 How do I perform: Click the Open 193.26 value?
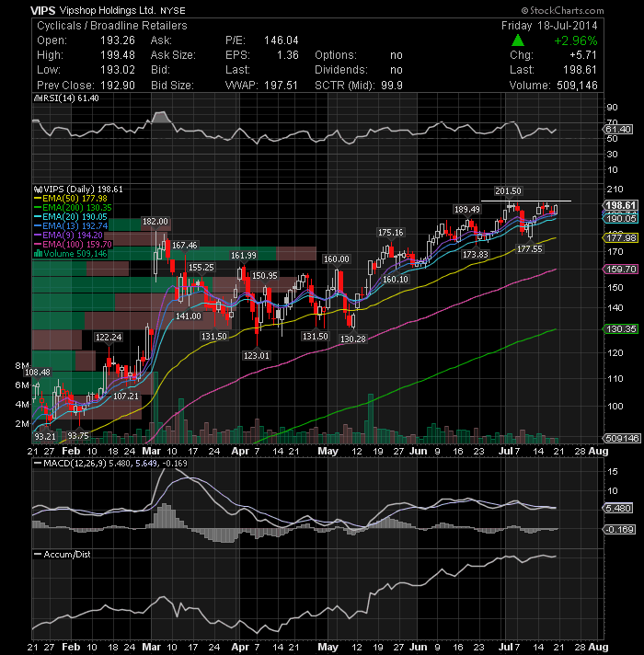[x=118, y=40]
